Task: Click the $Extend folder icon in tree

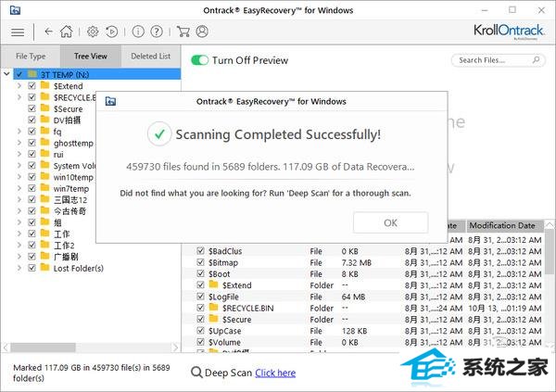Action: point(45,85)
